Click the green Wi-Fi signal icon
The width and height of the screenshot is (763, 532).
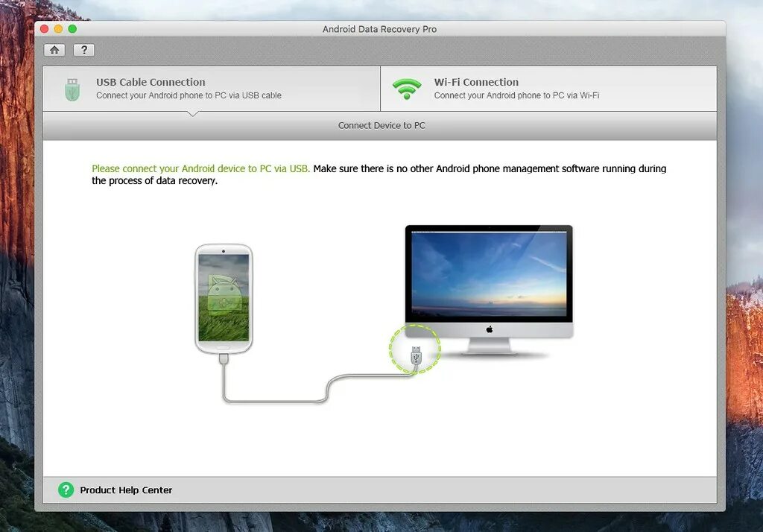point(407,89)
